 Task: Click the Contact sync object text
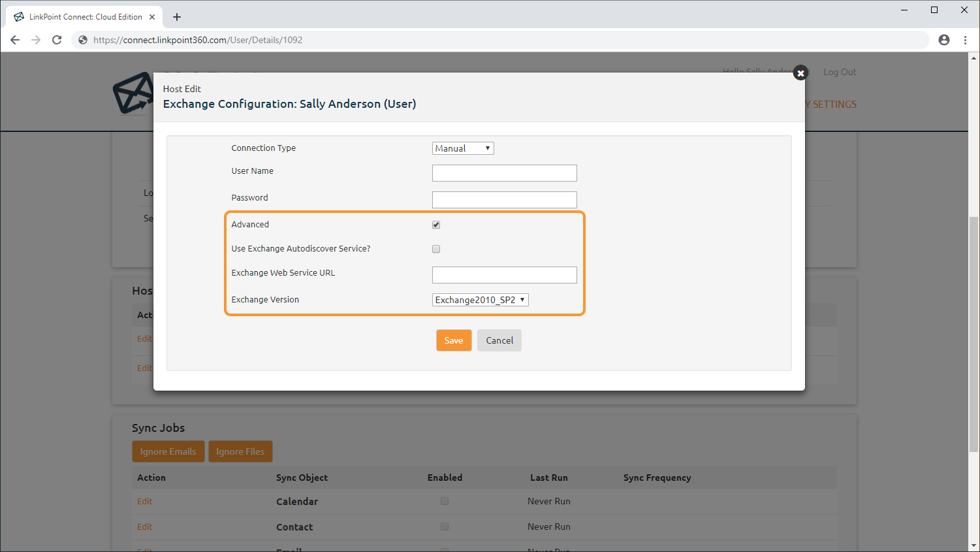click(294, 527)
